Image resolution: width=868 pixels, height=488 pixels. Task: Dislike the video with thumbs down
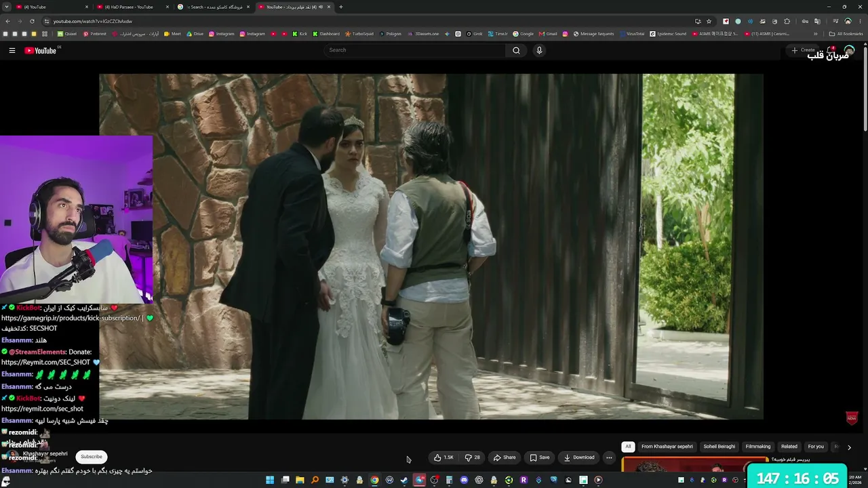(473, 457)
